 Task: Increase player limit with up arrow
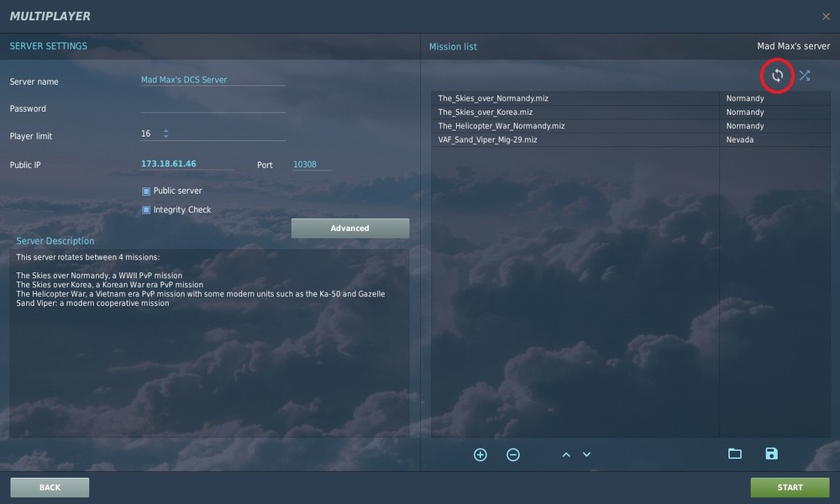166,131
